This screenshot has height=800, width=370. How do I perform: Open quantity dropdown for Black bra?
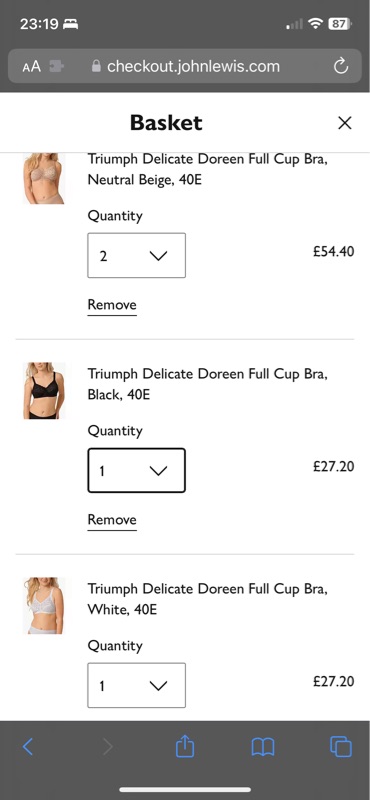pyautogui.click(x=136, y=470)
